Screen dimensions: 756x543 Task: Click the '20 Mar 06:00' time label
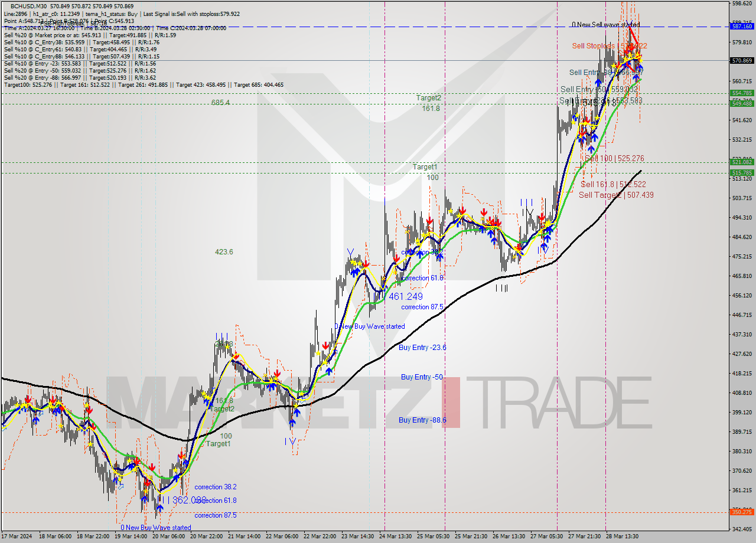(x=168, y=537)
